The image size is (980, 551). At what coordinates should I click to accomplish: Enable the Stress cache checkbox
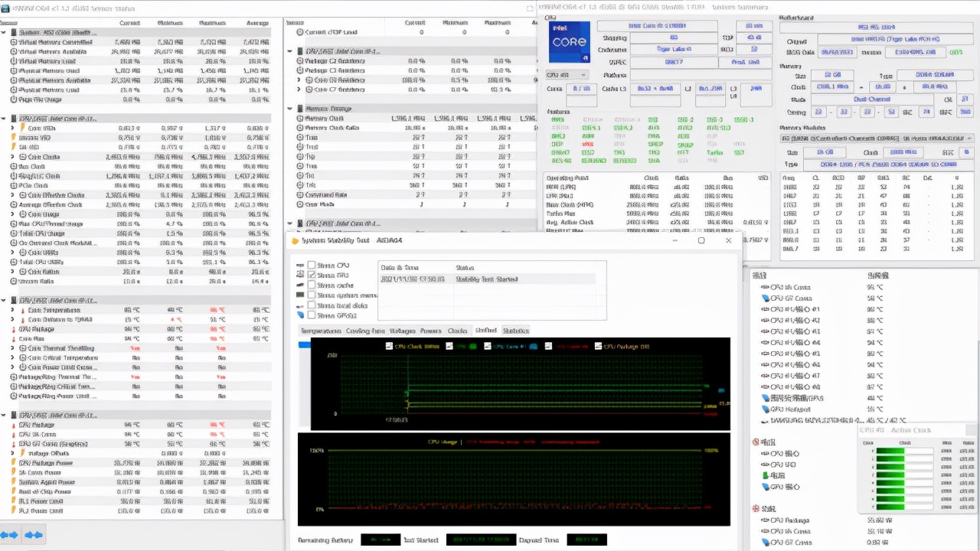(312, 285)
